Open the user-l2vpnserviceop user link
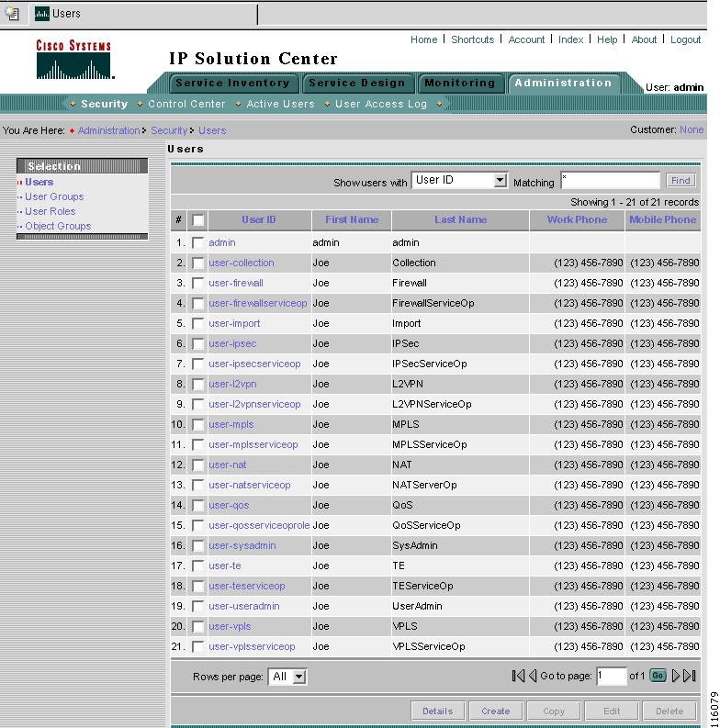This screenshot has width=720, height=728. pyautogui.click(x=254, y=404)
